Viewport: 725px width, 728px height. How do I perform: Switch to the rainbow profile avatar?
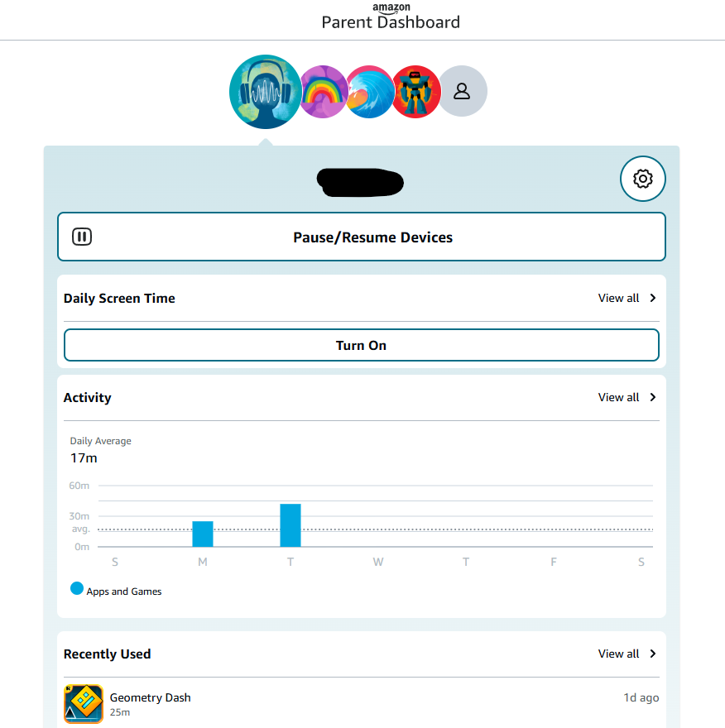(x=324, y=92)
